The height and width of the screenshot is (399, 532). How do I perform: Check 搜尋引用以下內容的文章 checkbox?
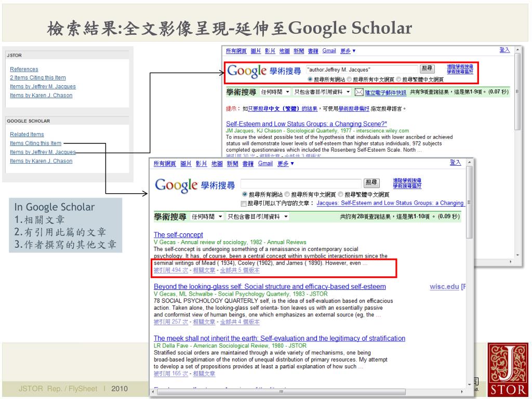point(243,204)
